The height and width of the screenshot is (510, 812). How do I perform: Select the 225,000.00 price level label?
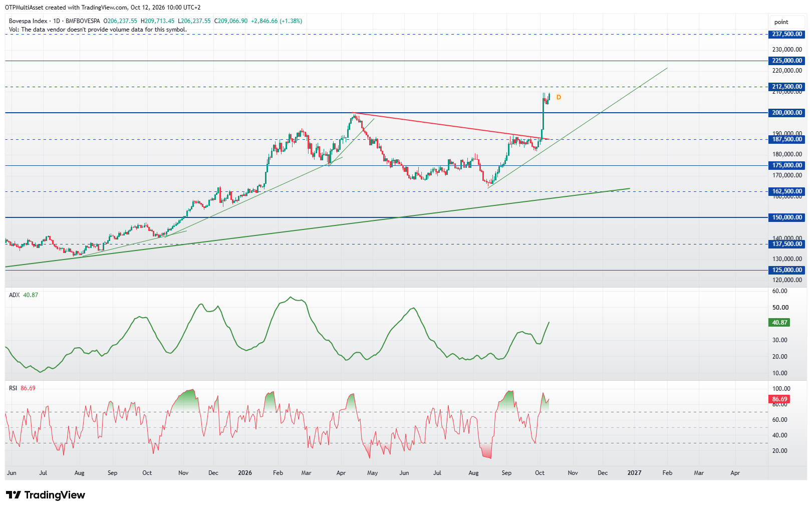[786, 61]
